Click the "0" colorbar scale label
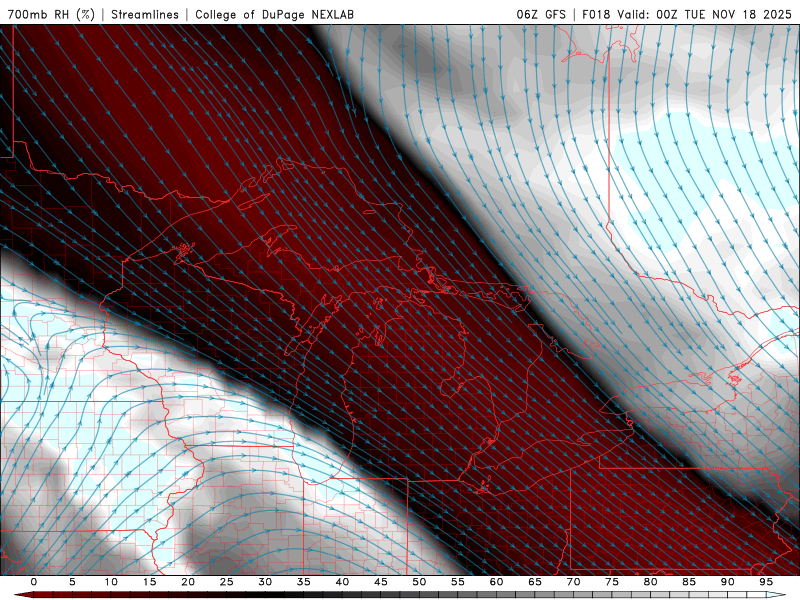Screen dimensions: 800x600 pos(34,582)
